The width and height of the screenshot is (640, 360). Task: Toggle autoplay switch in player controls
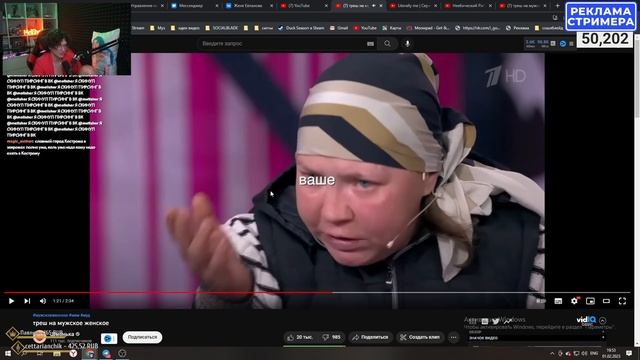541,301
